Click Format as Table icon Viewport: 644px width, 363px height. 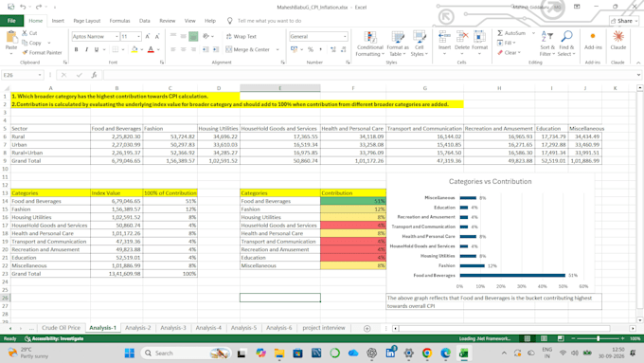pyautogui.click(x=398, y=37)
